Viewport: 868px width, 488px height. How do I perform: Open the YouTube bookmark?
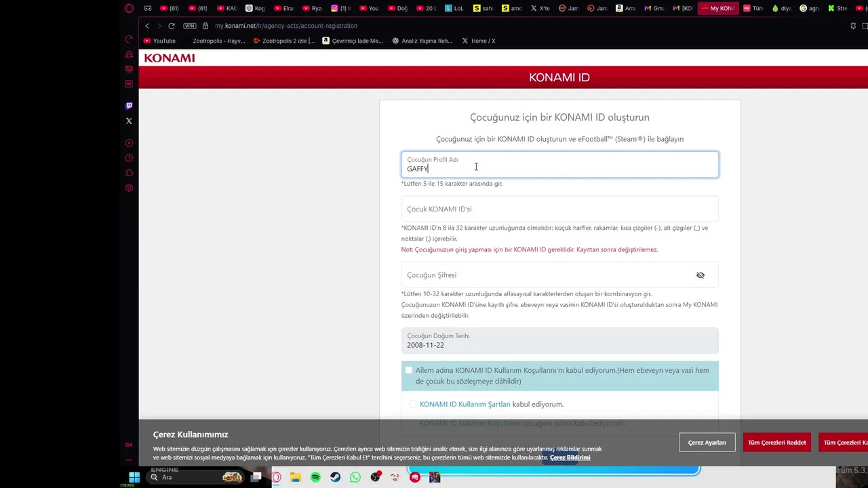coord(159,41)
